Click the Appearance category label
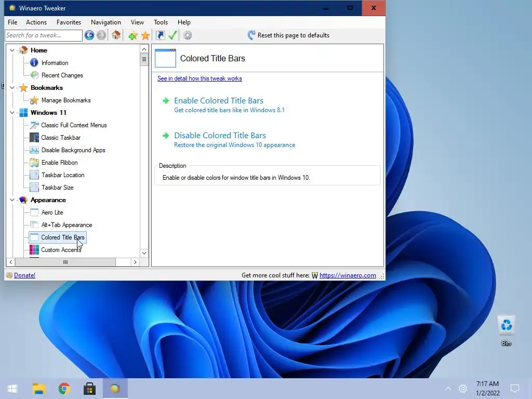Viewport: 532px width, 399px height. [48, 200]
